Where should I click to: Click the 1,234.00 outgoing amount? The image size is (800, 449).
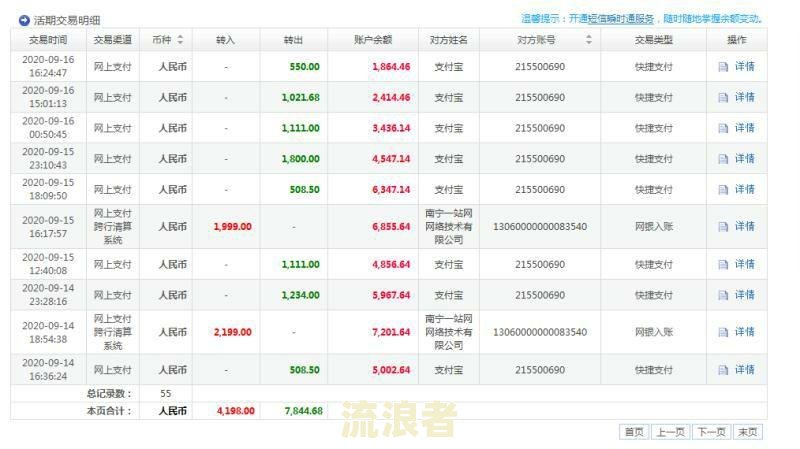pos(301,295)
